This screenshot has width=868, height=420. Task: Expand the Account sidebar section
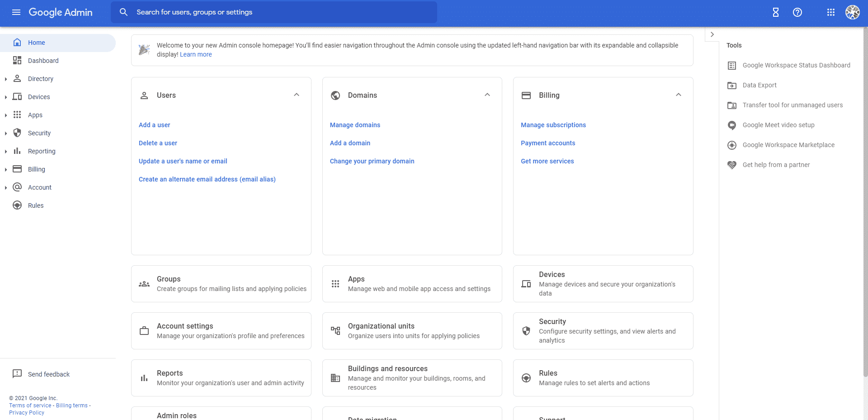[x=5, y=187]
